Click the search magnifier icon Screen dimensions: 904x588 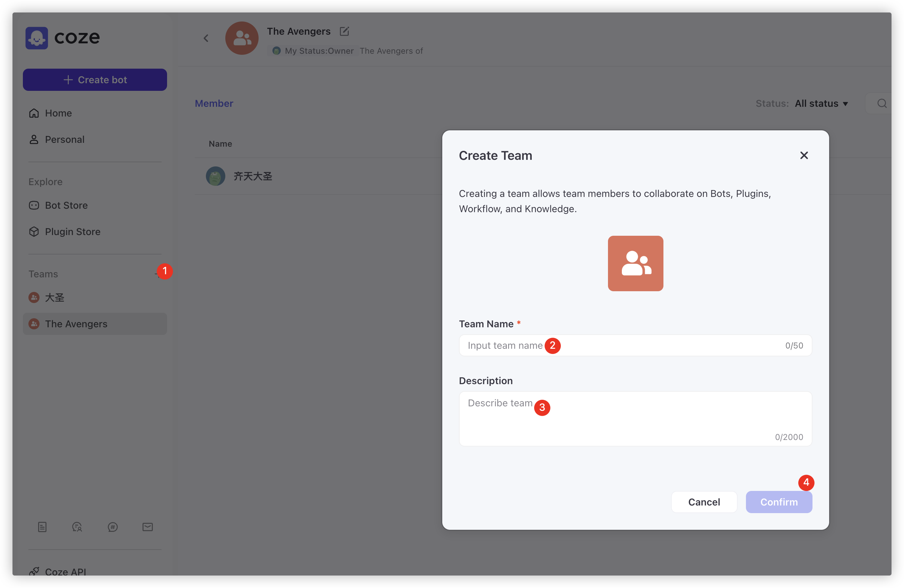pos(881,103)
